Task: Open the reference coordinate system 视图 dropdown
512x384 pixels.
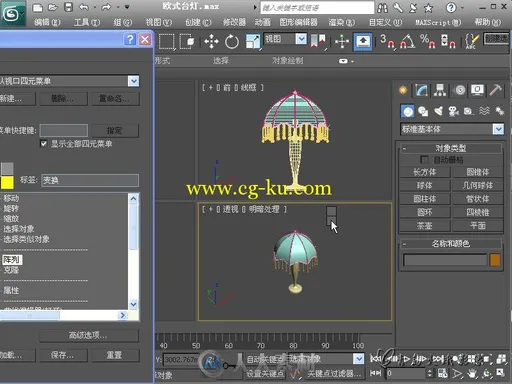Action: [x=301, y=39]
